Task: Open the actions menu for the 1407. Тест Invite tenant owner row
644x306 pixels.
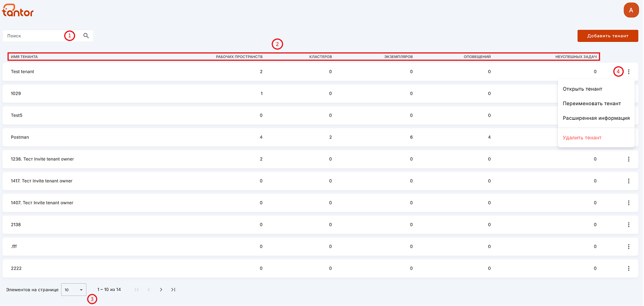Action: 629,203
